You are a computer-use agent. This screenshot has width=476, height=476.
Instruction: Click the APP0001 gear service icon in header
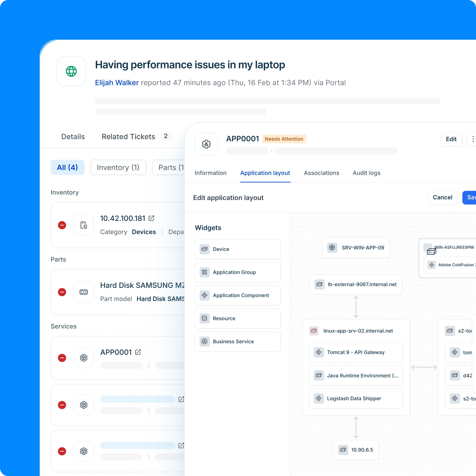tap(206, 144)
